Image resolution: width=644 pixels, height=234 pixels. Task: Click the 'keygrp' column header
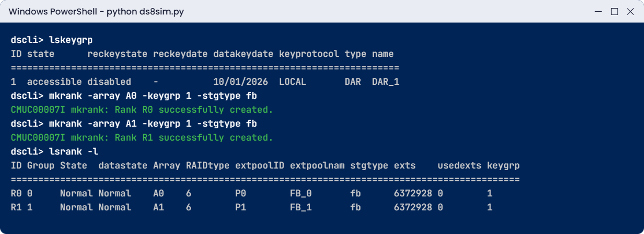[503, 166]
